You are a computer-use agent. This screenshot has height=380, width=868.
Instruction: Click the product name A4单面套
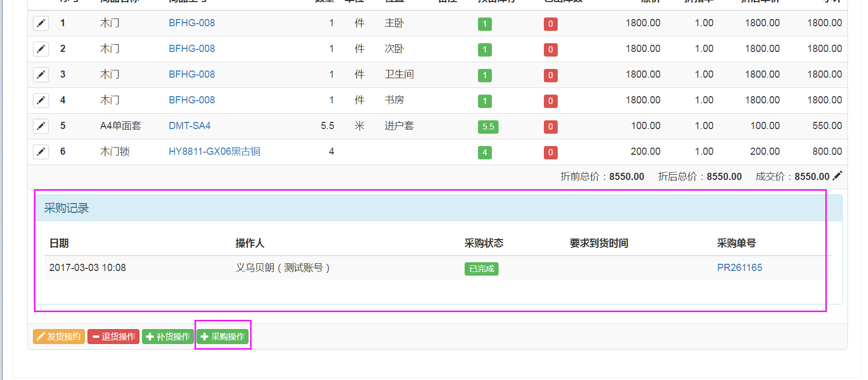[x=120, y=125]
